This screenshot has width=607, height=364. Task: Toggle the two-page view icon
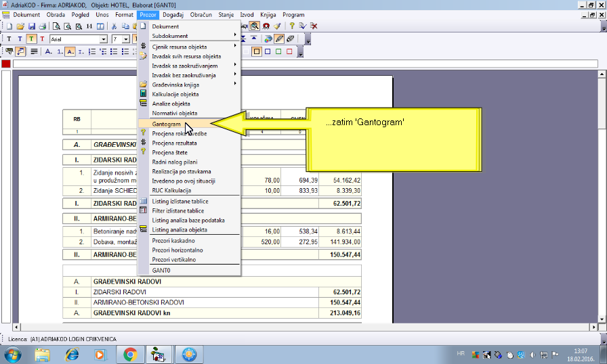(100, 26)
